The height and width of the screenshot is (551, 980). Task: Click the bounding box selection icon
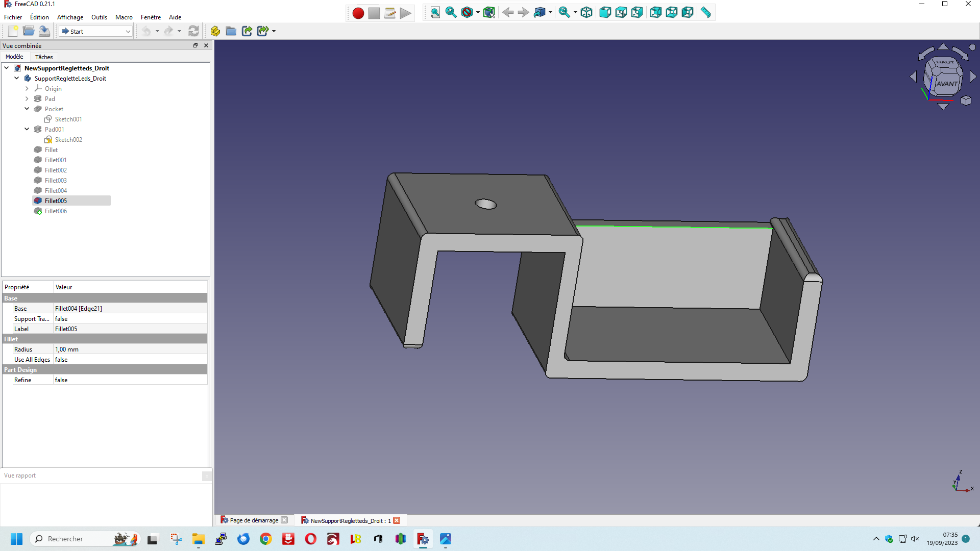pyautogui.click(x=488, y=13)
